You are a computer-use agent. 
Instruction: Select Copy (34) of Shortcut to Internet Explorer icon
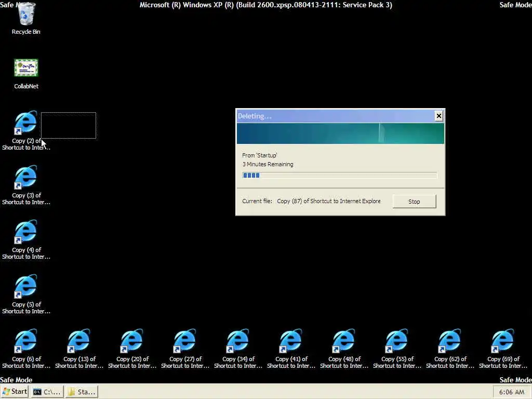point(238,349)
